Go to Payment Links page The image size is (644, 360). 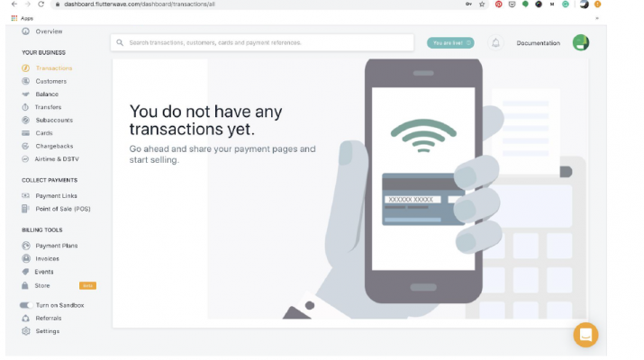pos(56,196)
